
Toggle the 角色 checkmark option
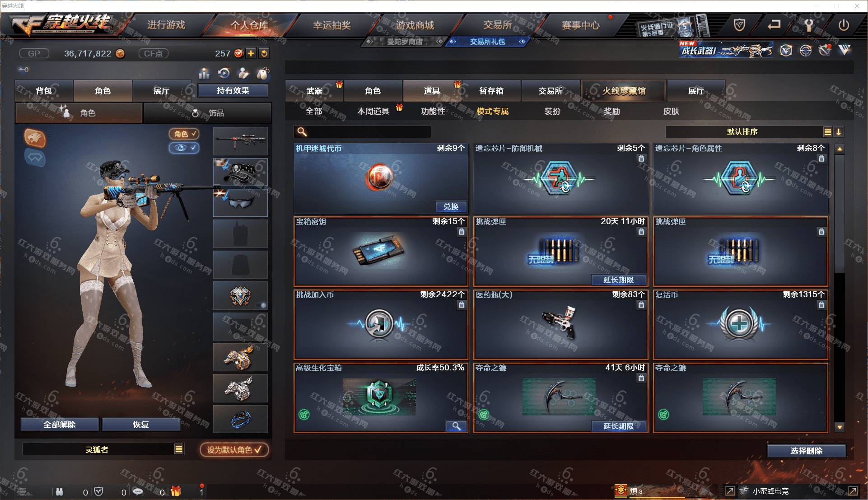pos(184,134)
